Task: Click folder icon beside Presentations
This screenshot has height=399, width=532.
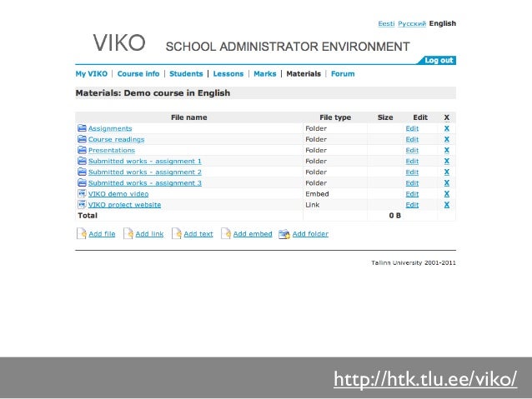Action: click(82, 150)
